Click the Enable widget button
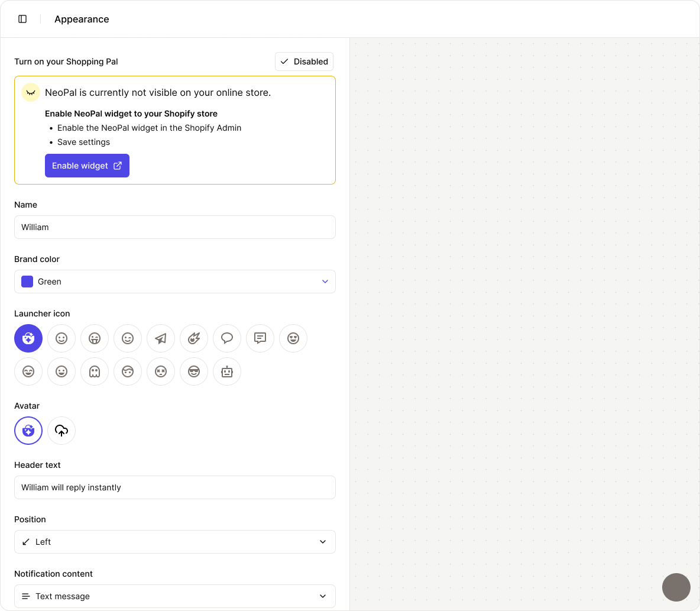 87,166
